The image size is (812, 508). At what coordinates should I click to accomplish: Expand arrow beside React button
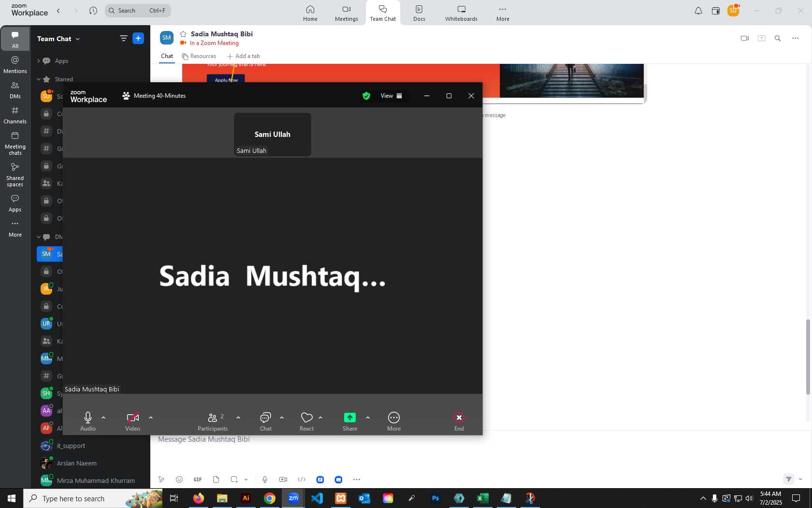pos(320,417)
